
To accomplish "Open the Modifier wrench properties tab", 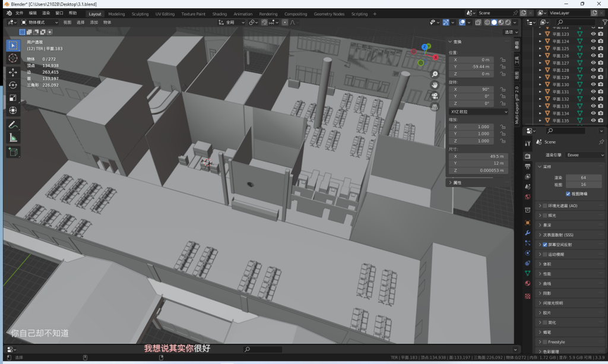I will click(x=527, y=233).
